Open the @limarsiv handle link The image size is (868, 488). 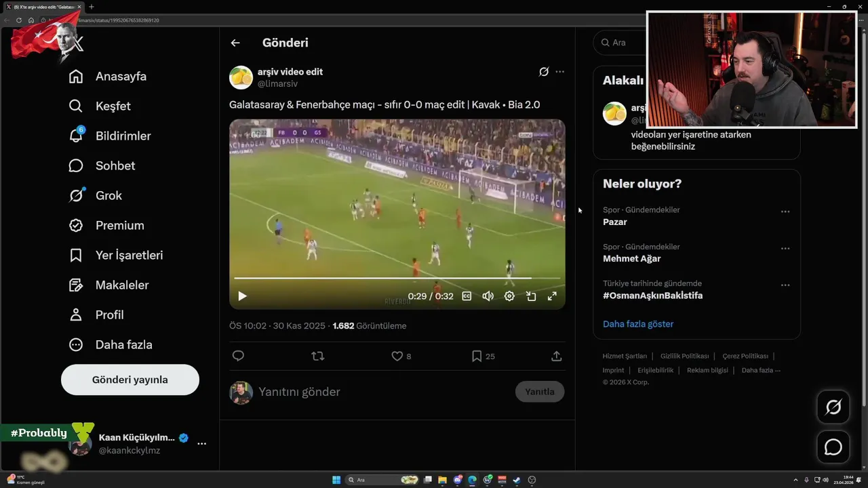point(277,84)
